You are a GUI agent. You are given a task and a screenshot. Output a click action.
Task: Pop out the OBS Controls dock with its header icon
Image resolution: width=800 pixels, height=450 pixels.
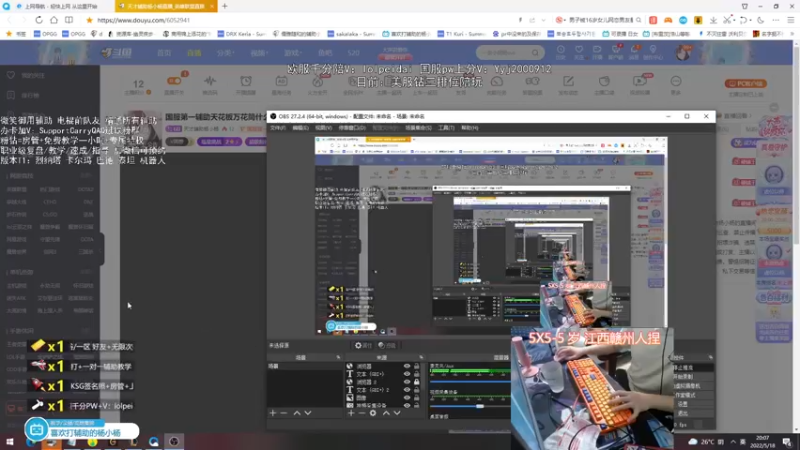point(710,358)
